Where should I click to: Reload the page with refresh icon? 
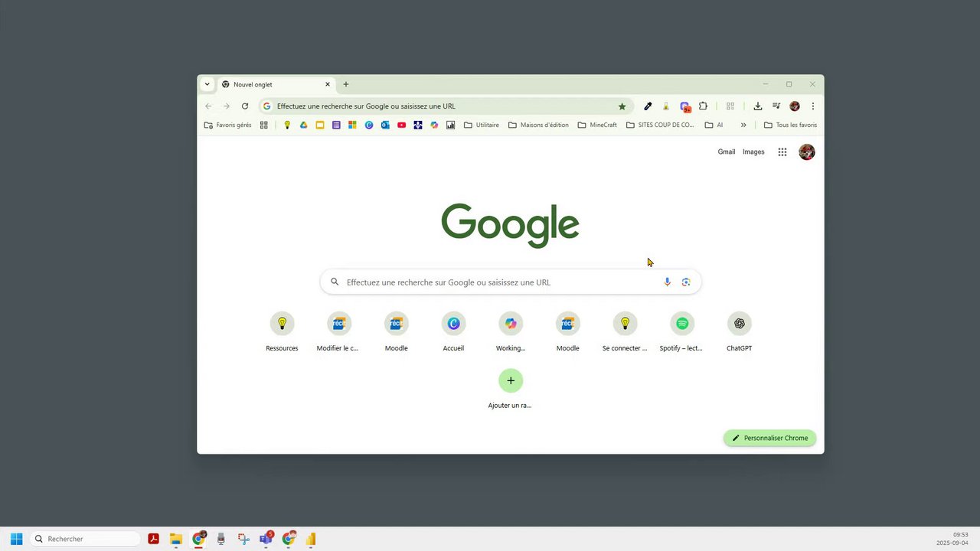(x=245, y=106)
